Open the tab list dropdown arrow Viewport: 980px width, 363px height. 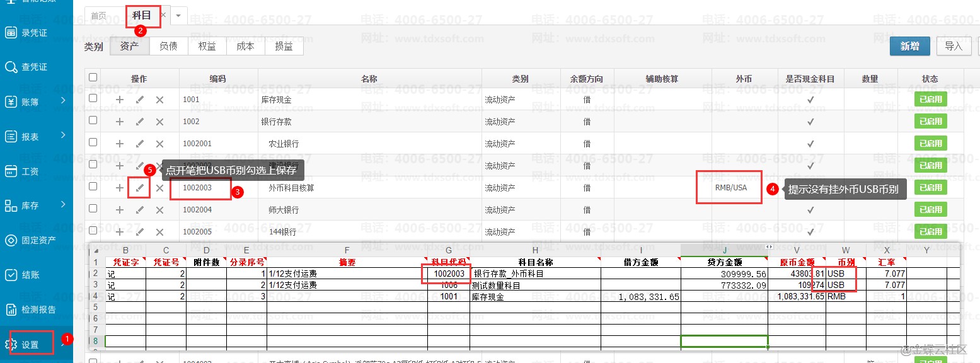point(178,15)
